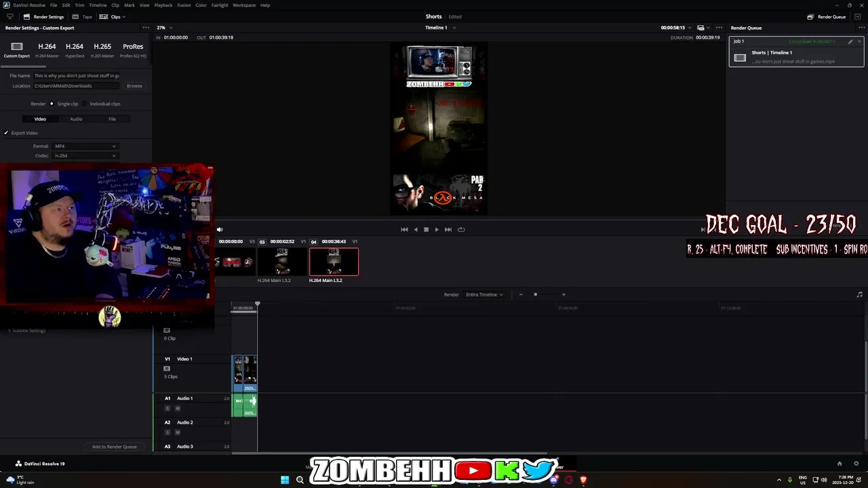Image resolution: width=868 pixels, height=488 pixels.
Task: Edit Job 1 with pencil icon
Action: click(x=850, y=41)
